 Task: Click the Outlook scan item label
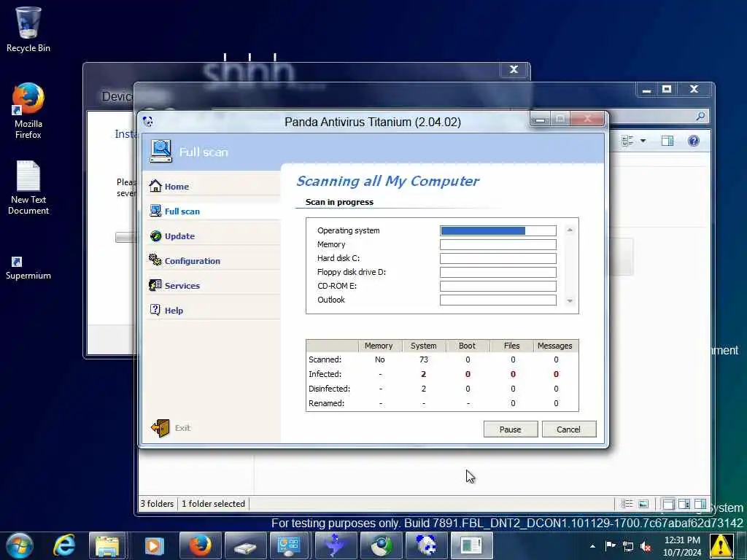[330, 300]
